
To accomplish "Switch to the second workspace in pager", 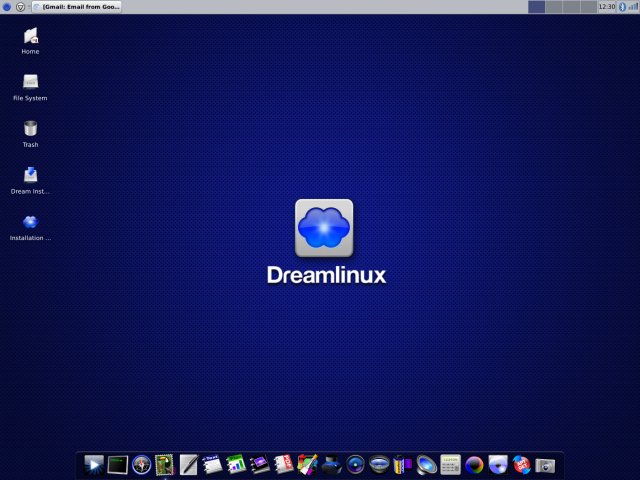I will [554, 7].
